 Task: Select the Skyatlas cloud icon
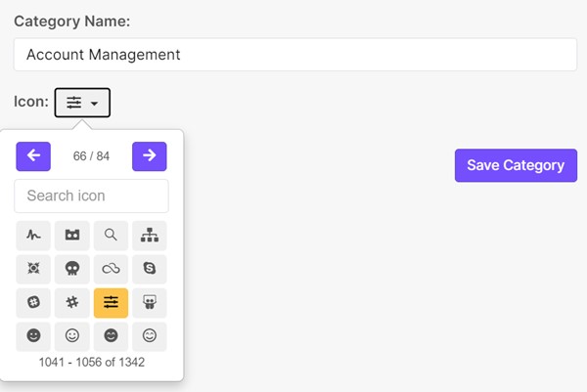click(x=111, y=269)
